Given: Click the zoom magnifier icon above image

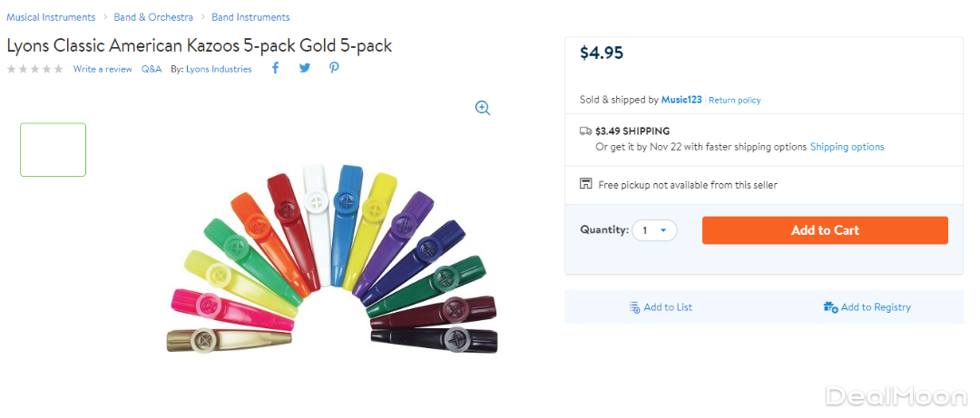Looking at the screenshot, I should click(483, 108).
